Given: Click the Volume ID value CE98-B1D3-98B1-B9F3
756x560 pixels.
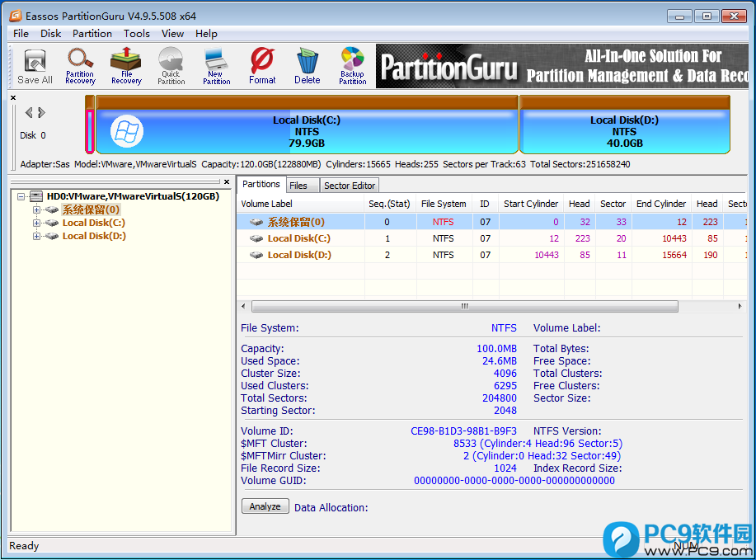Looking at the screenshot, I should click(x=463, y=431).
